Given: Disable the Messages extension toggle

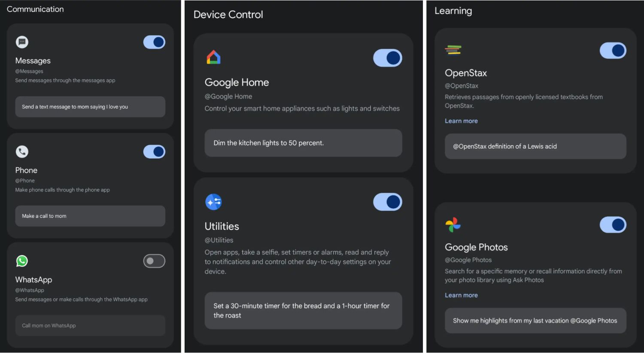Looking at the screenshot, I should coord(154,42).
